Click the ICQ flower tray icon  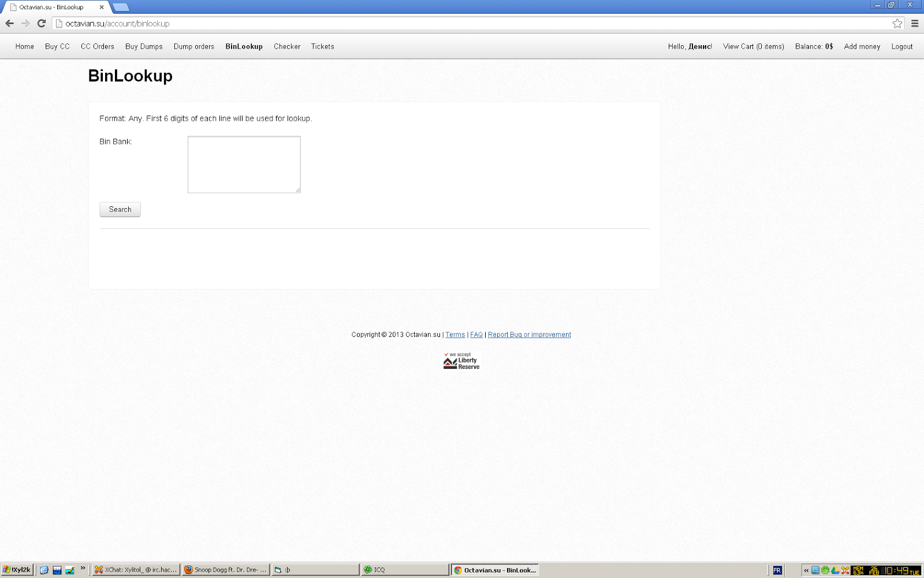click(x=825, y=570)
